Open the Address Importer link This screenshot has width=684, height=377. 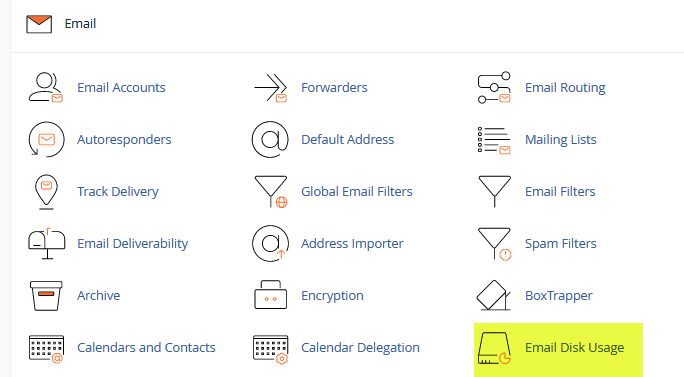coord(352,243)
